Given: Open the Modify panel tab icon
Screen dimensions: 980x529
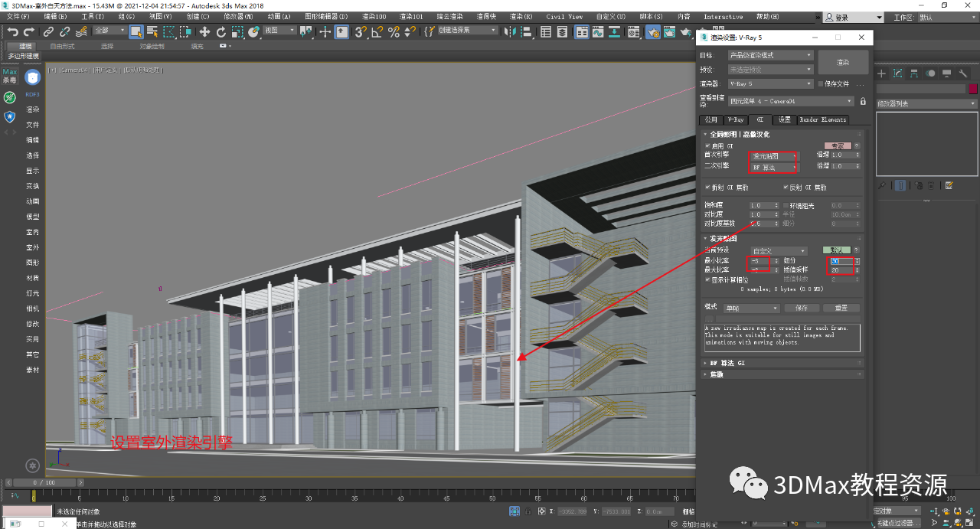Looking at the screenshot, I should coord(897,73).
